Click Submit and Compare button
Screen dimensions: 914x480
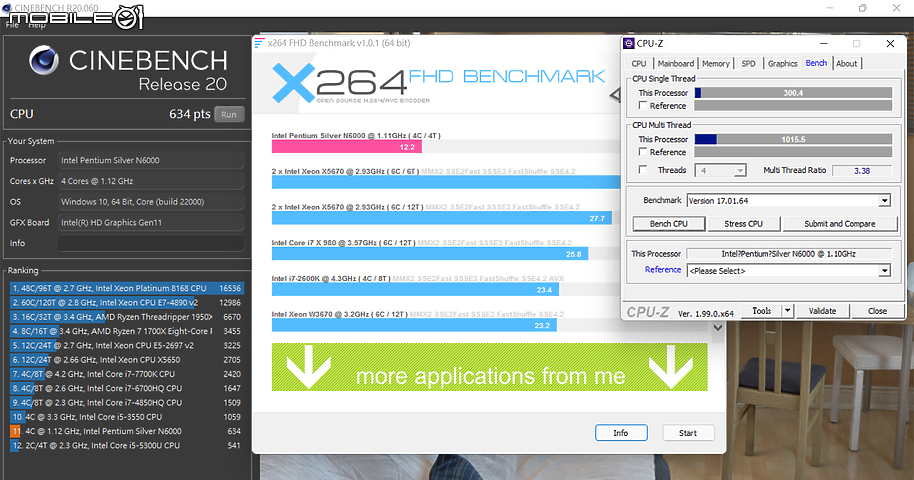tap(839, 224)
